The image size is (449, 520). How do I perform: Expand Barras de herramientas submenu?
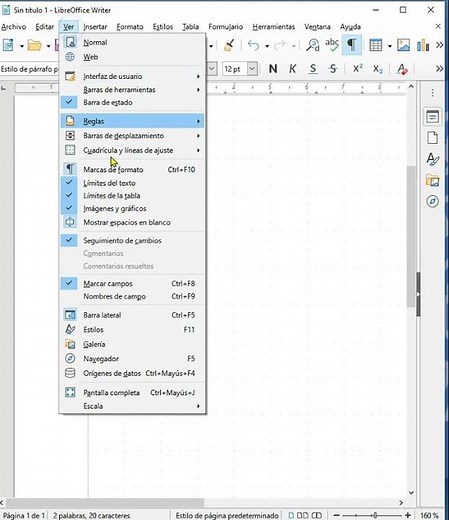click(132, 90)
